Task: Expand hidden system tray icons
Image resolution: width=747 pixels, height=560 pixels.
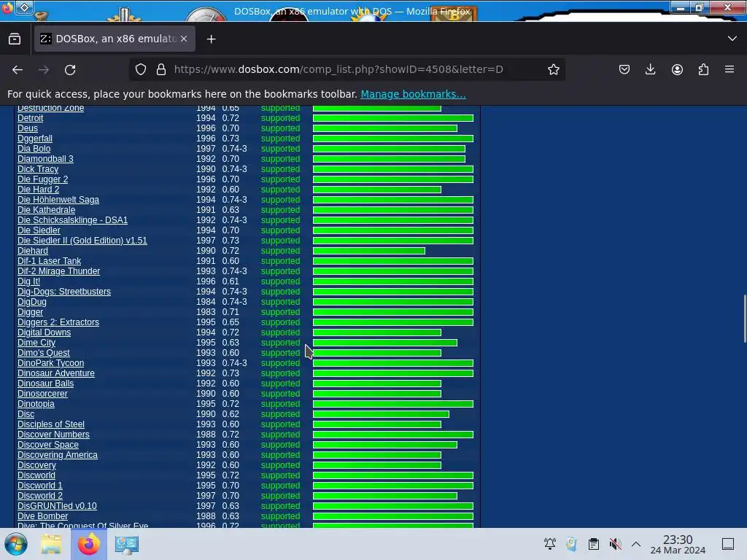Action: click(636, 544)
